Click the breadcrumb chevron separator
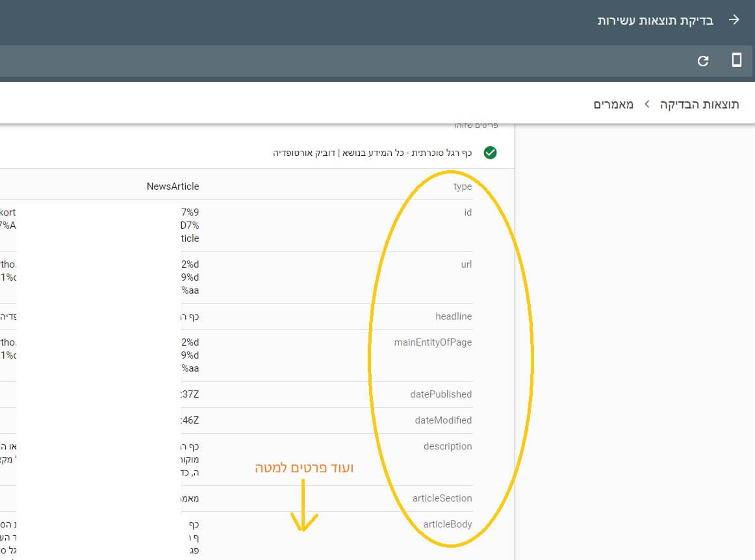This screenshot has width=755, height=560. click(646, 104)
